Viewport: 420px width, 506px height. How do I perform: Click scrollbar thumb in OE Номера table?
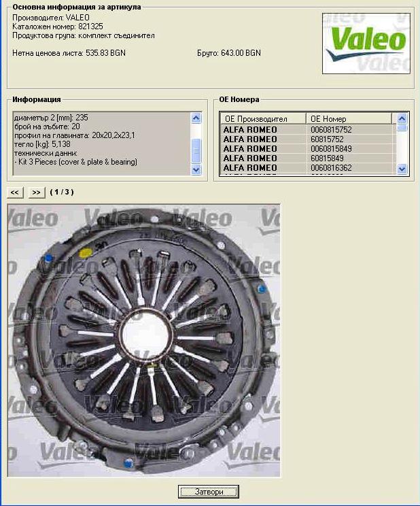point(402,127)
